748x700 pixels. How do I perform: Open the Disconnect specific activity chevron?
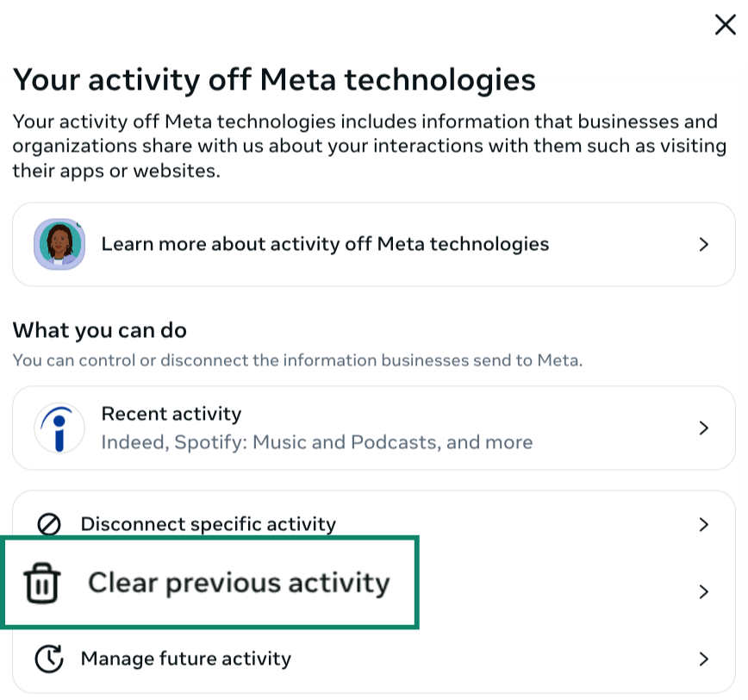tap(704, 523)
